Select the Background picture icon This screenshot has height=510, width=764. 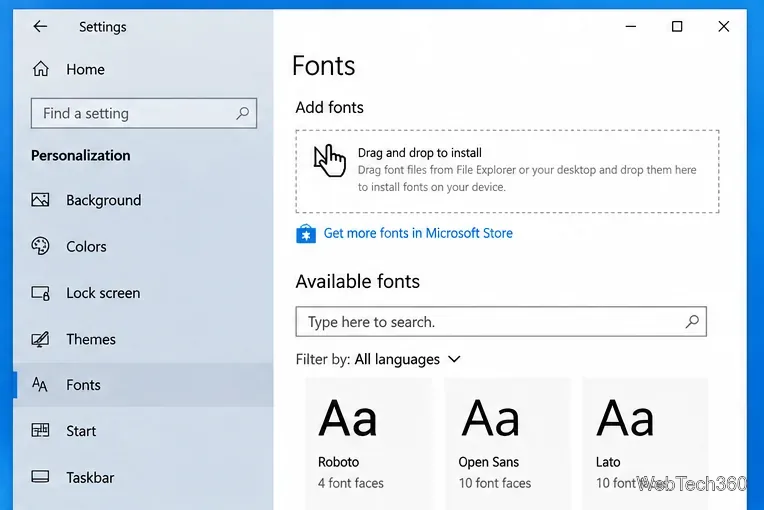(40, 200)
